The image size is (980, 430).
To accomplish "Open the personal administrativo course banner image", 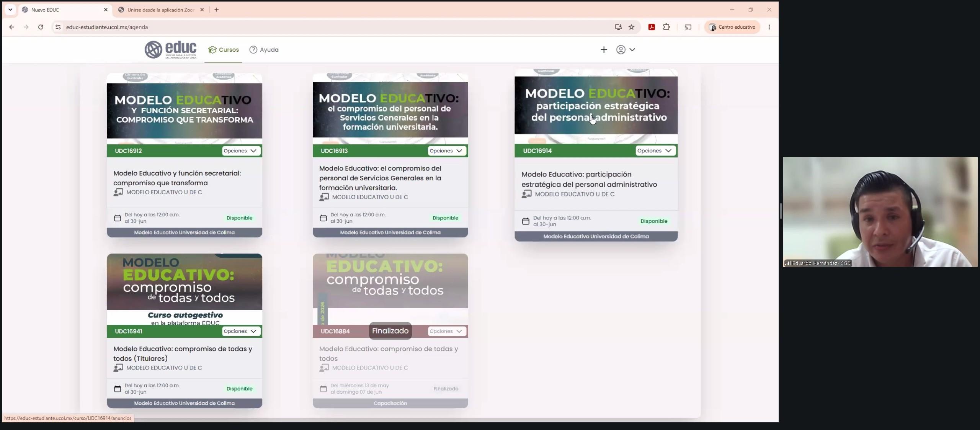I will [596, 107].
